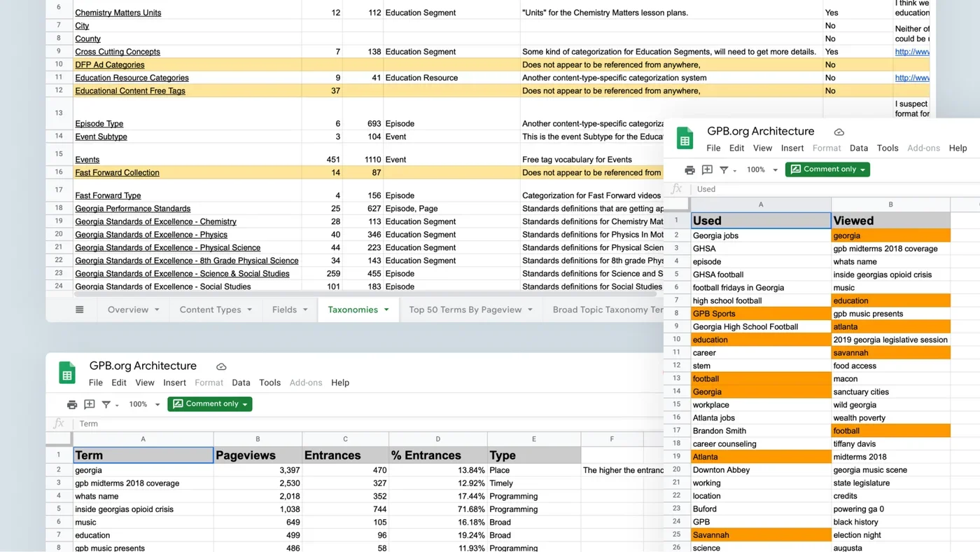The width and height of the screenshot is (980, 552).
Task: Open the Events taxonomy link
Action: [87, 160]
